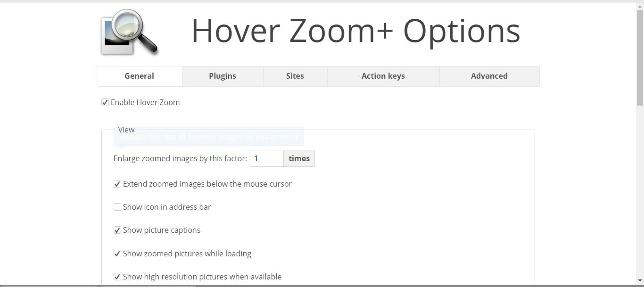Click the Hover Zoom+ Options page title
644x287 pixels.
tap(356, 31)
